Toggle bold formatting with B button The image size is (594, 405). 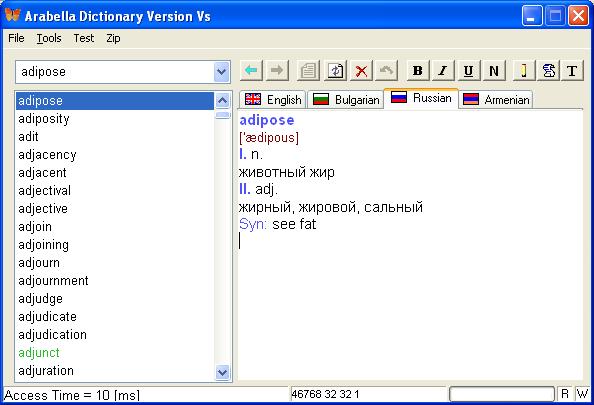418,70
